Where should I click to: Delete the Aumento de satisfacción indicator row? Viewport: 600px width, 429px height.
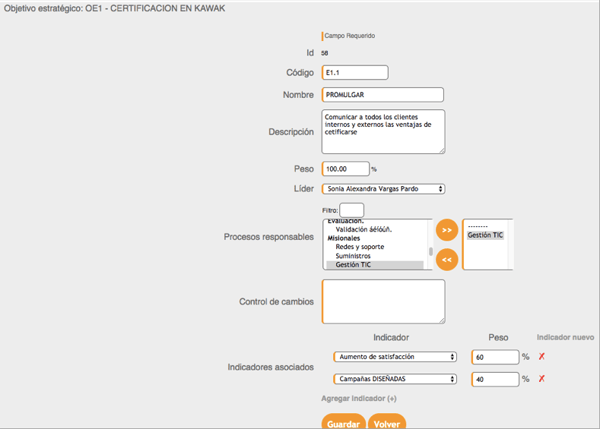click(x=542, y=356)
